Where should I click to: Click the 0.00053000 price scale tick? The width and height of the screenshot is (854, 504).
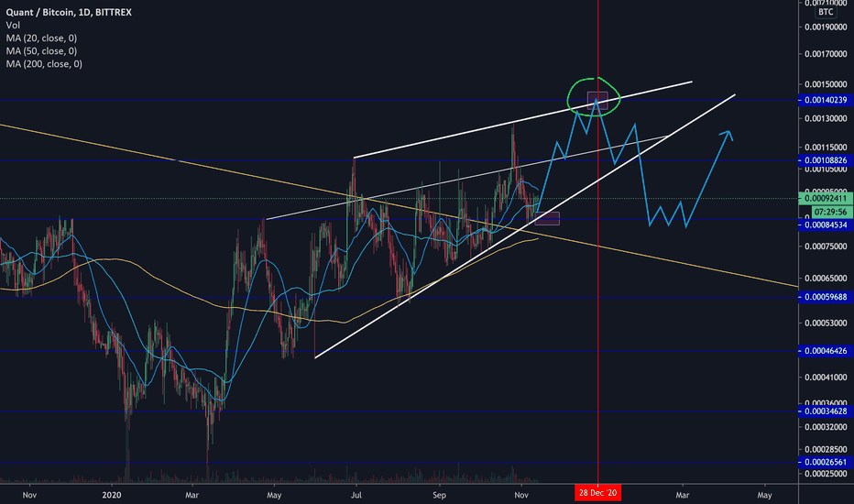point(826,323)
